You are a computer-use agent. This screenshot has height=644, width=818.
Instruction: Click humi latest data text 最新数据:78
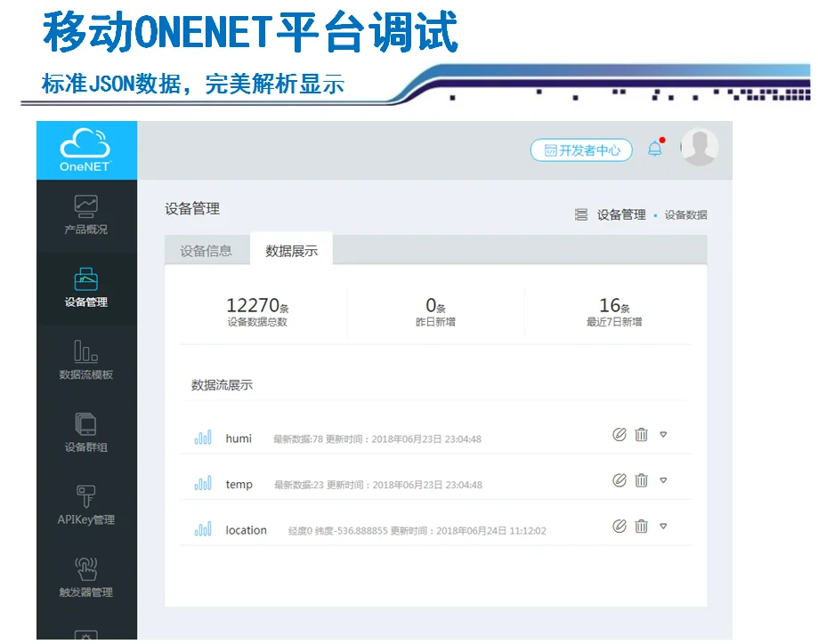(x=298, y=439)
